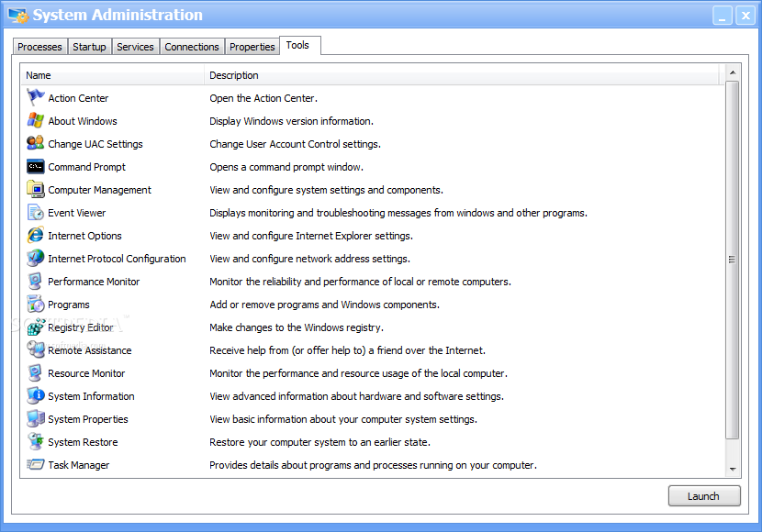This screenshot has height=532, width=762.
Task: Sort list by Name column header
Action: click(x=112, y=75)
